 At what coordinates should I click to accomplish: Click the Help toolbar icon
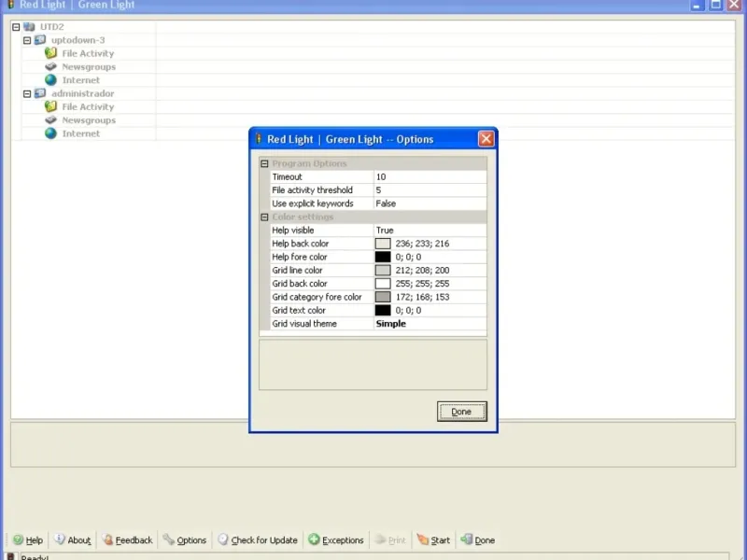18,539
